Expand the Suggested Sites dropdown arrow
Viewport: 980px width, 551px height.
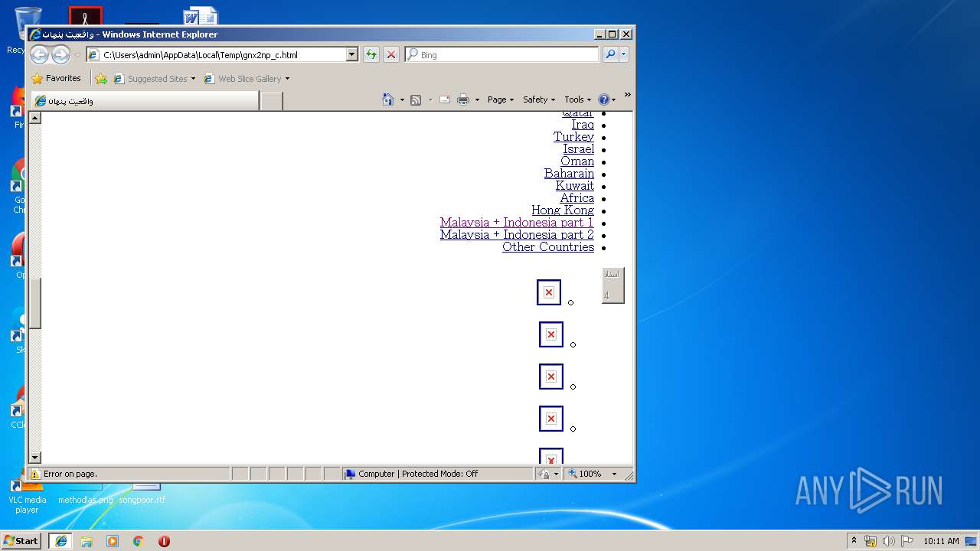(x=193, y=78)
